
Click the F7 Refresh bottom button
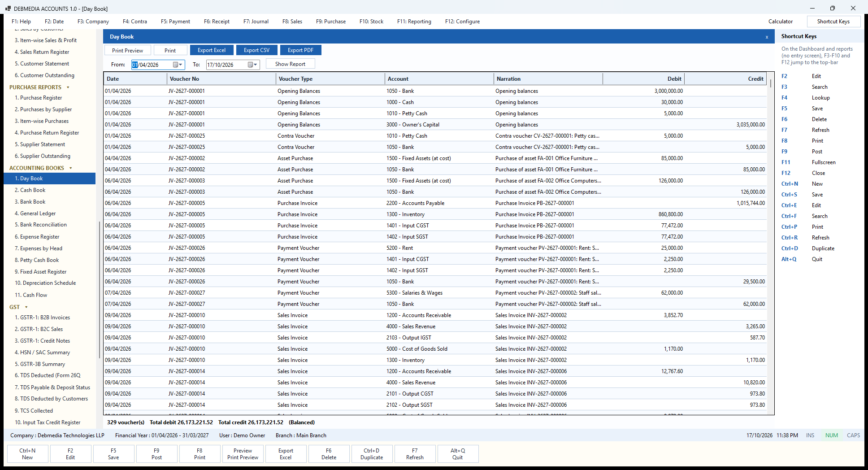pos(415,454)
